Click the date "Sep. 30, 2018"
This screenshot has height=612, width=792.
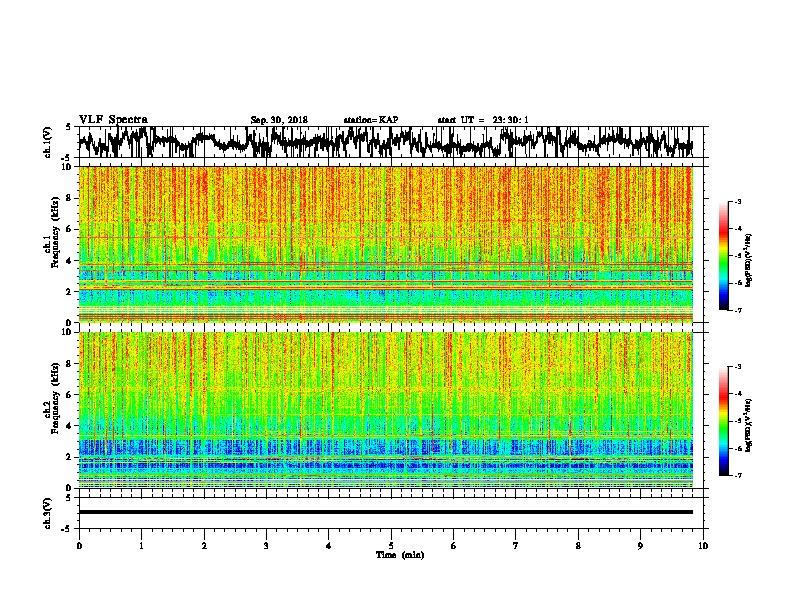click(x=279, y=120)
